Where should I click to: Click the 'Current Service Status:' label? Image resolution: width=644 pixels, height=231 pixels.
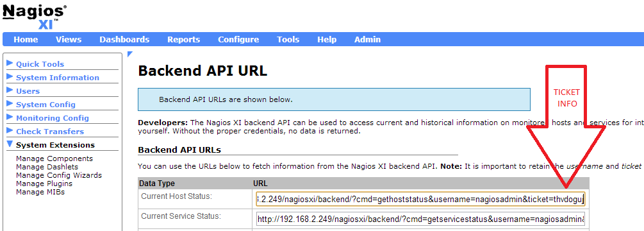(x=181, y=216)
